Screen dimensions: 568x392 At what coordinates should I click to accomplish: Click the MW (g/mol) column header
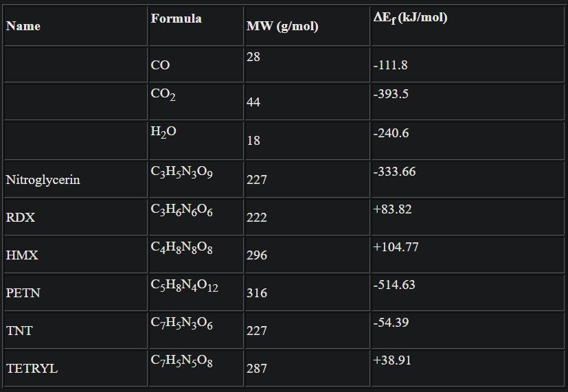[x=282, y=27]
